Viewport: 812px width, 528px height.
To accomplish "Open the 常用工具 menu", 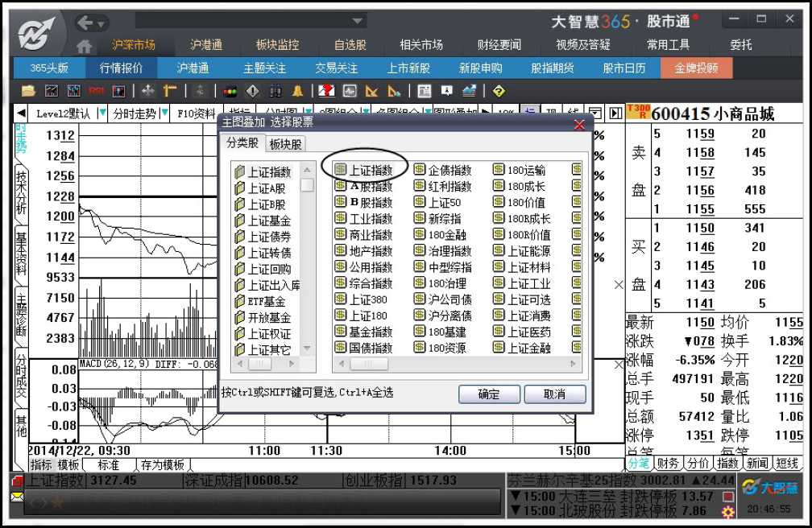I will pos(668,45).
